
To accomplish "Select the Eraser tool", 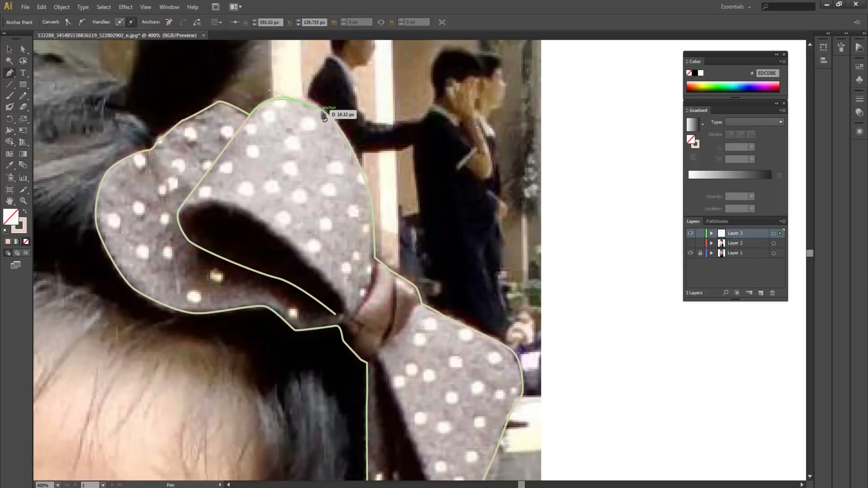I will (23, 107).
